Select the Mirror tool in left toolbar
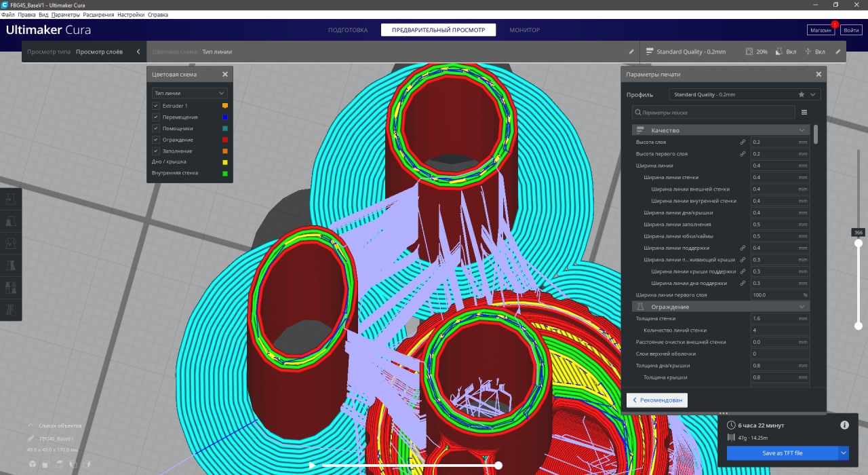This screenshot has height=475, width=868. pos(12,265)
